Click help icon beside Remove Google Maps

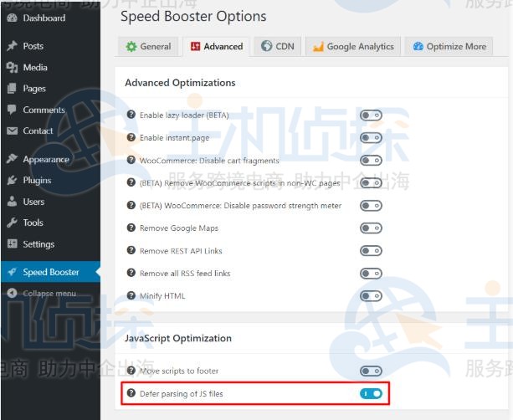point(131,228)
